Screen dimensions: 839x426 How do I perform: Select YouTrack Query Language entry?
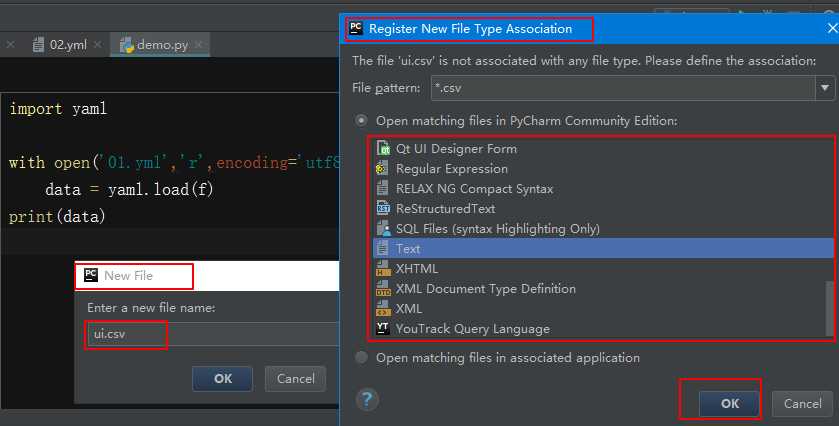(x=604, y=328)
